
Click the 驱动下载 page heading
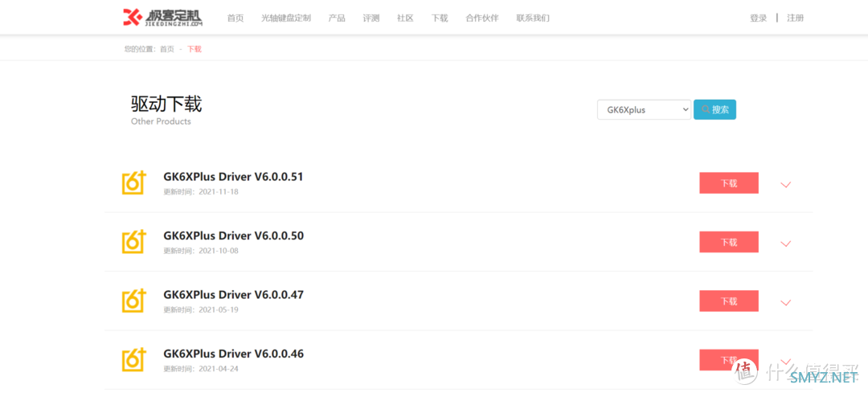click(x=166, y=104)
